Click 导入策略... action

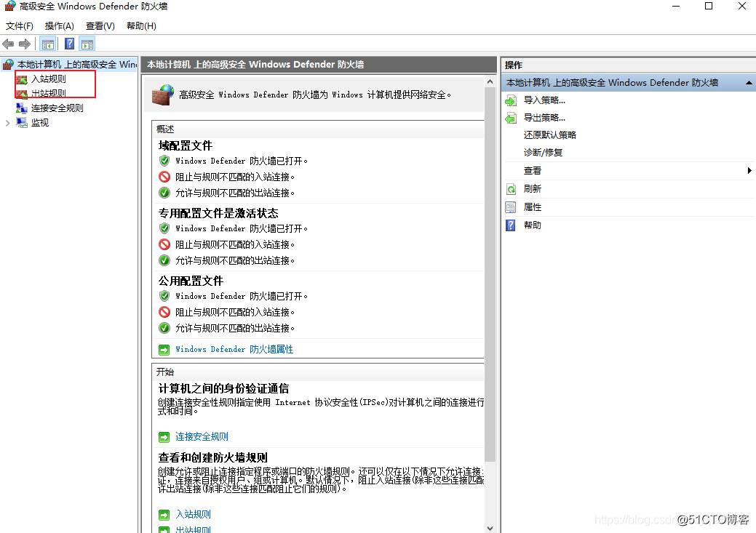[x=544, y=100]
